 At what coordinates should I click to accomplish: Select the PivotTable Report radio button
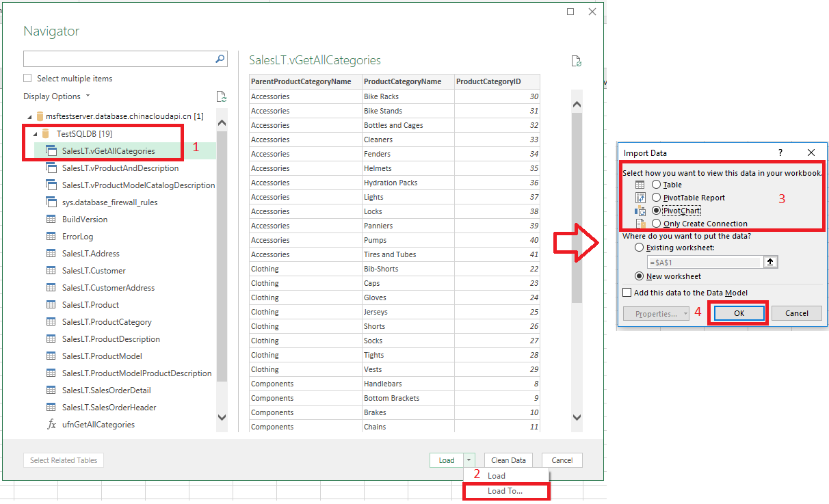pyautogui.click(x=656, y=198)
